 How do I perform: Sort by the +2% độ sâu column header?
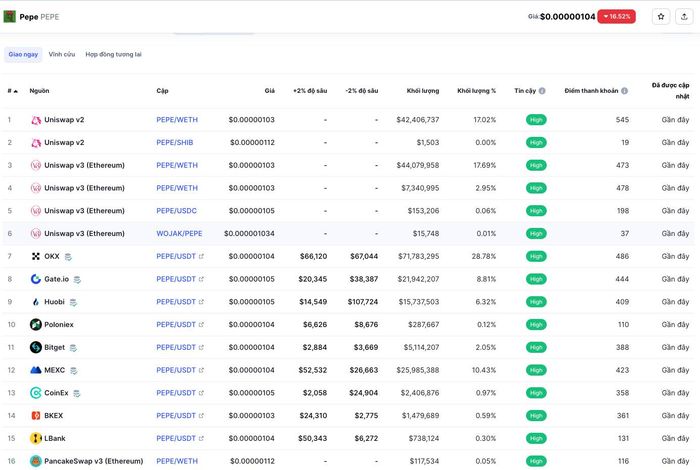click(x=310, y=91)
